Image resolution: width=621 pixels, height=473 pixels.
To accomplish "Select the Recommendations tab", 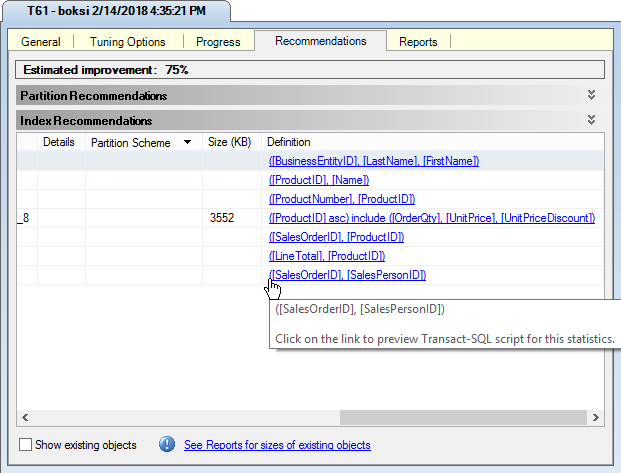I will tap(320, 41).
